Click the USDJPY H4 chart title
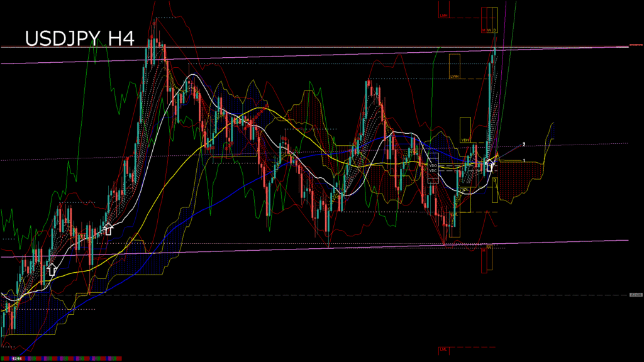The height and width of the screenshot is (362, 644). 79,39
